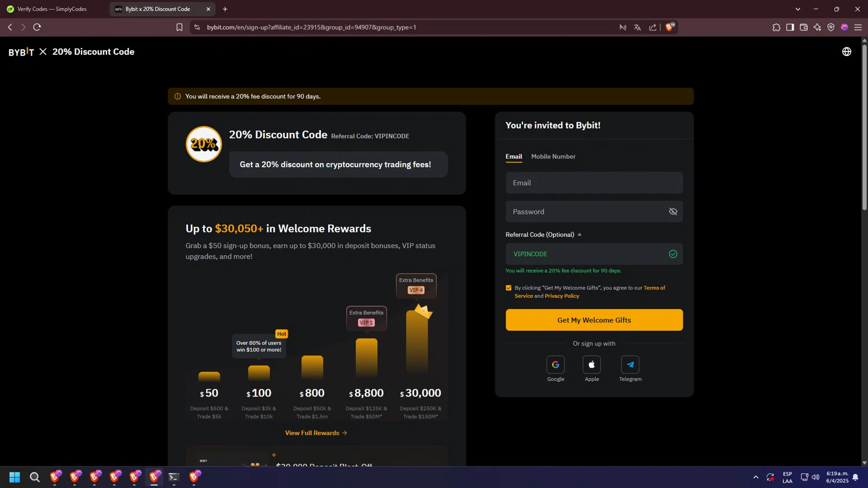Open Leo AI assistant icon
The height and width of the screenshot is (488, 868).
817,27
